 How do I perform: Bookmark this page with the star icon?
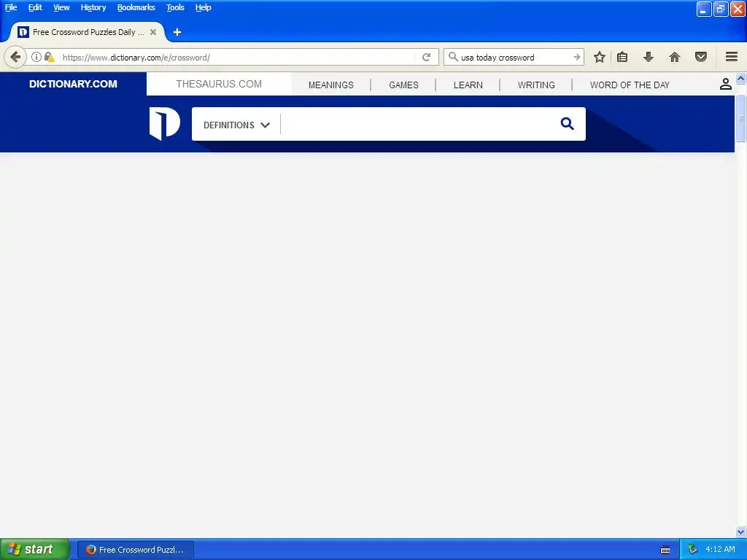pyautogui.click(x=600, y=57)
